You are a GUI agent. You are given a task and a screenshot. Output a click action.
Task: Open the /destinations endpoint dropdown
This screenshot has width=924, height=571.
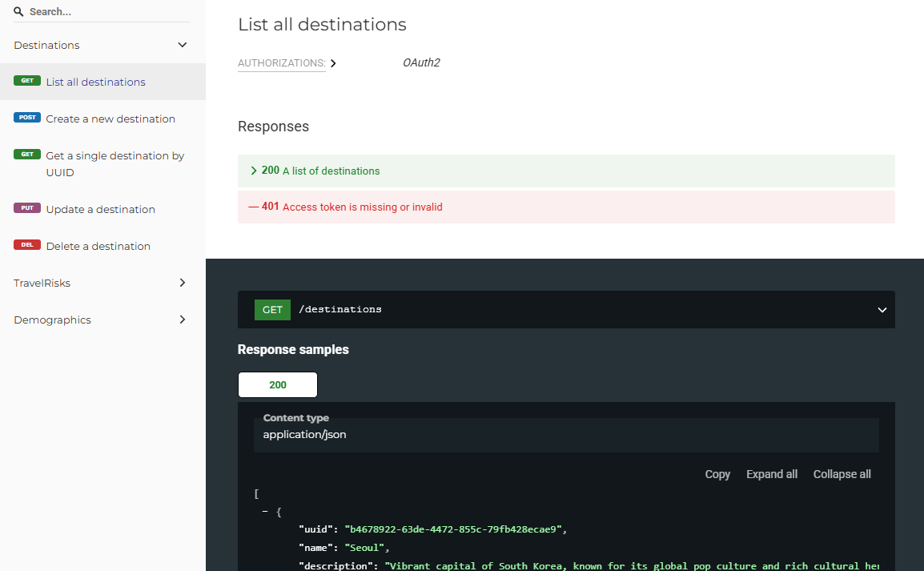click(x=882, y=310)
